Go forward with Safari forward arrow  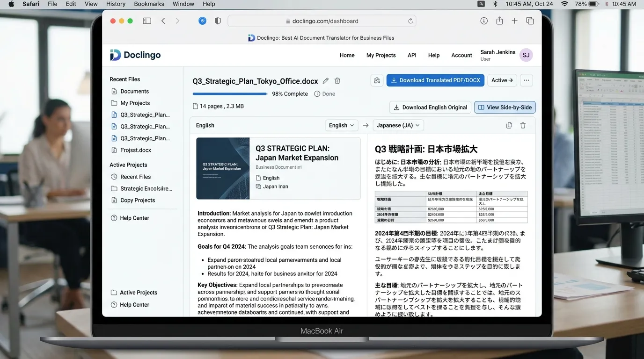pos(177,21)
